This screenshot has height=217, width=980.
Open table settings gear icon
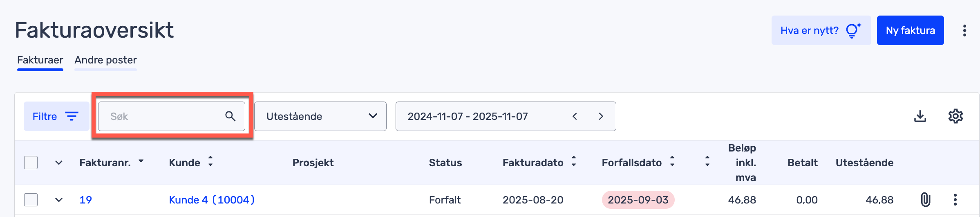tap(955, 116)
